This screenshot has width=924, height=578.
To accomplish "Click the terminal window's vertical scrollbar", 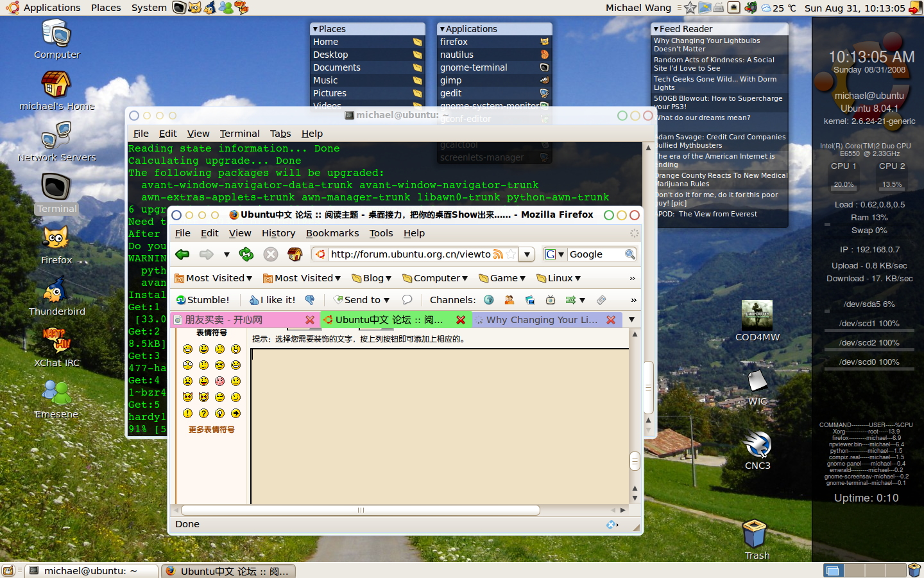I will [x=648, y=387].
